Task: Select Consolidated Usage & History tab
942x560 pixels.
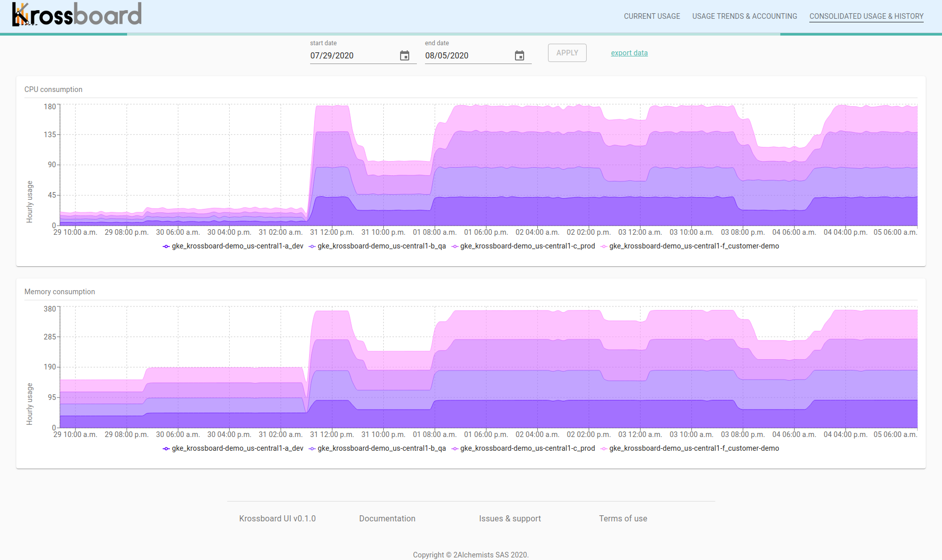Action: click(866, 16)
